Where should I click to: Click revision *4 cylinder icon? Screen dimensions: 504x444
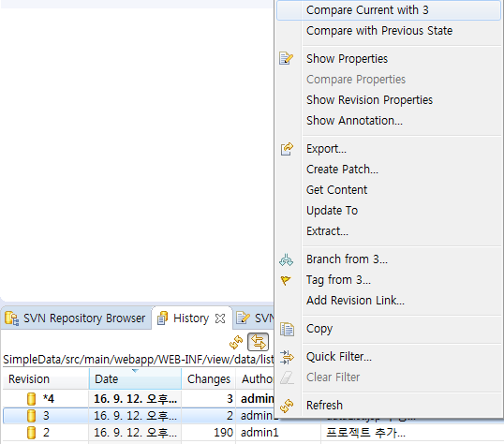[31, 399]
